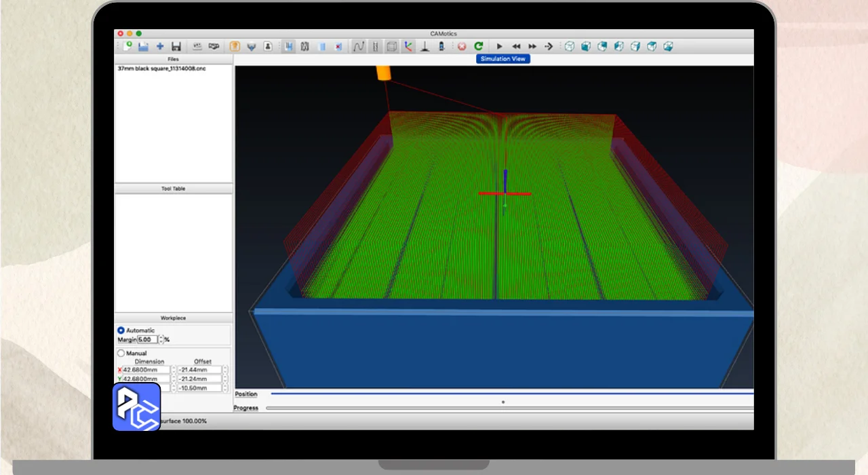Click the fast forward button

[x=532, y=46]
